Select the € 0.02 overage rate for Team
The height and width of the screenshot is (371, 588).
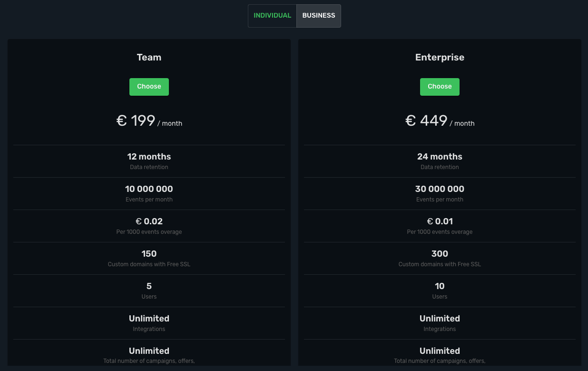[149, 221]
